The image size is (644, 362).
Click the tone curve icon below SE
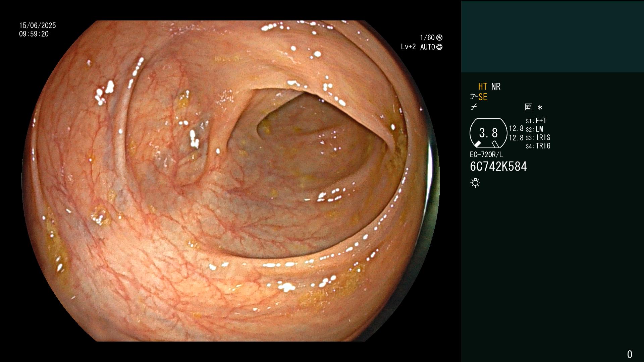[x=474, y=107]
